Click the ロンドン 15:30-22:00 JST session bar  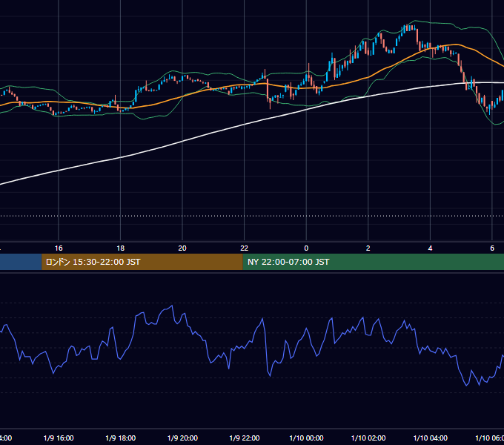click(142, 262)
